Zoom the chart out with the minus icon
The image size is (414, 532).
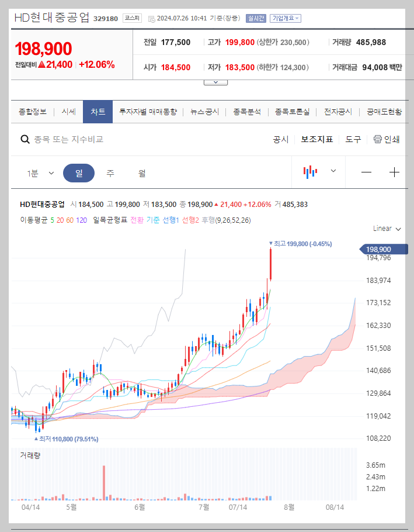367,172
